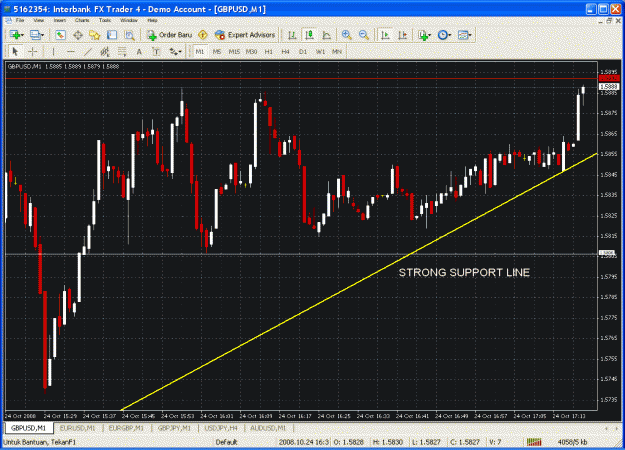Expand the Indicators dropdown arrow
Viewport: 625px width, 450px height.
point(430,35)
